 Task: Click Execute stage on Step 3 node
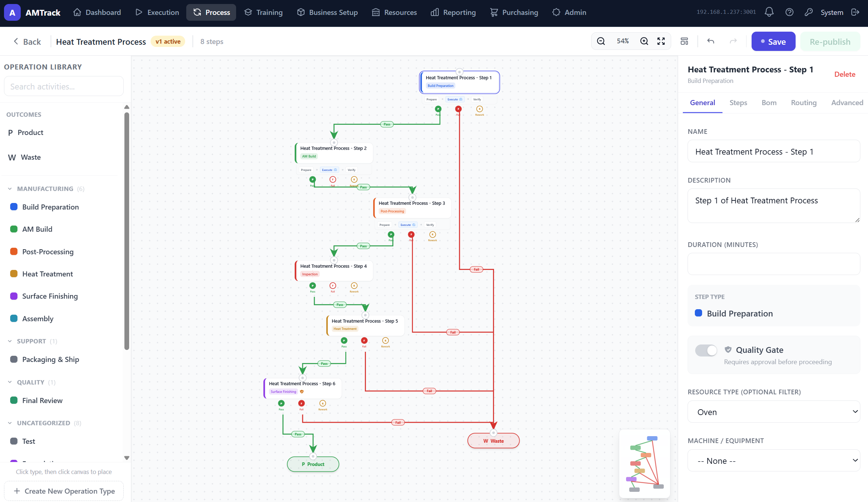coord(408,225)
